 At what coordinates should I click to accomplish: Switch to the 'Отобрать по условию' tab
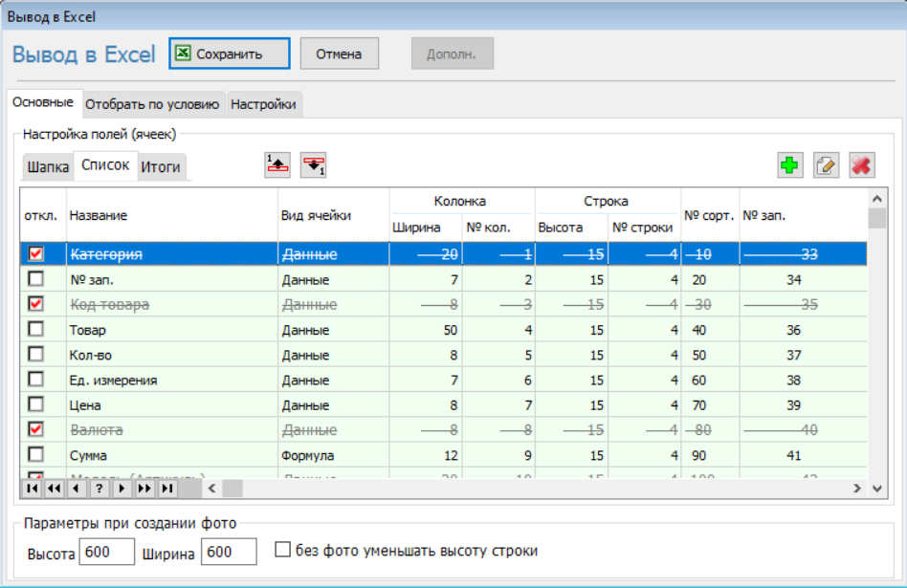pos(153,104)
